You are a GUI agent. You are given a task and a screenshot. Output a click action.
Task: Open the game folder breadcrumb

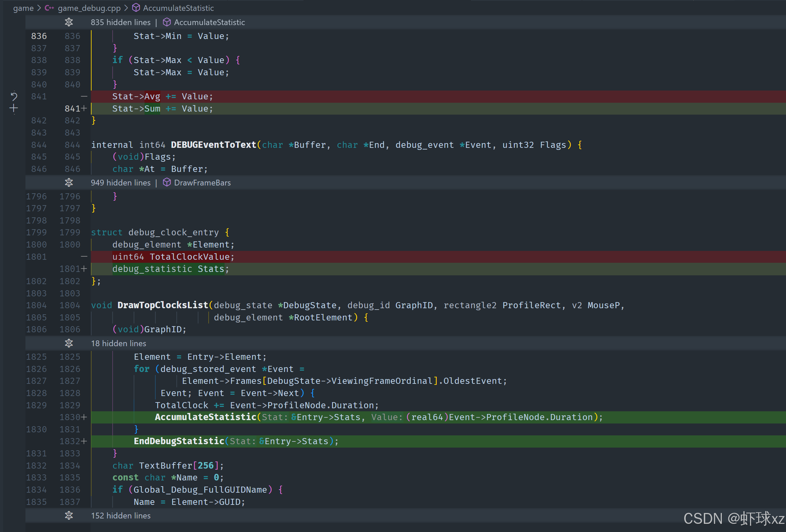(23, 8)
